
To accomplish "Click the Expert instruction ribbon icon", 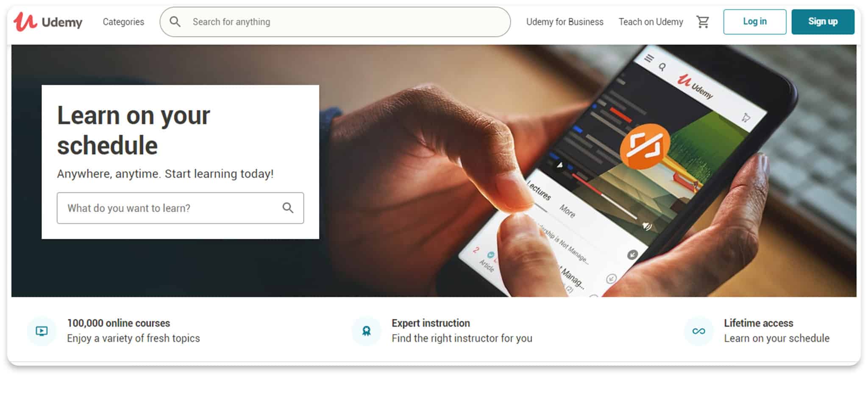I will coord(367,331).
